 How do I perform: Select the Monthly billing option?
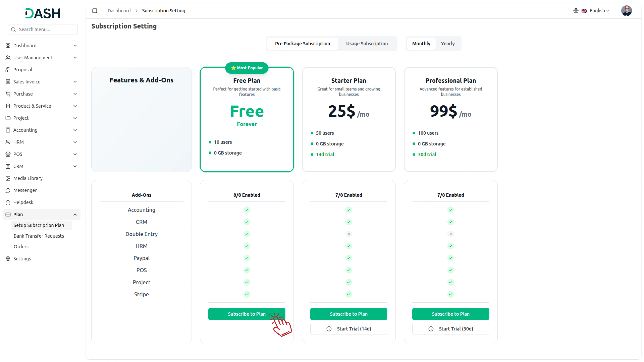[421, 43]
